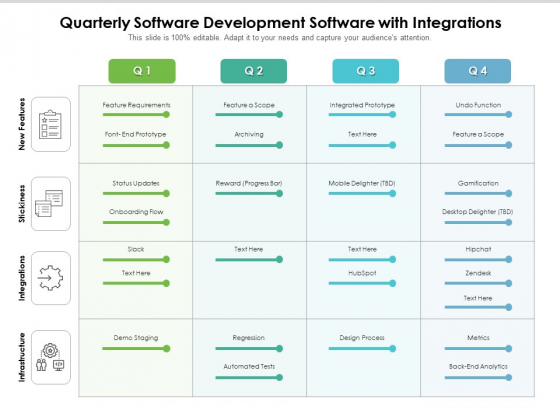Viewport: 560px width, 420px height.
Task: Click the New Features clipboard checklist icon
Action: (x=50, y=124)
